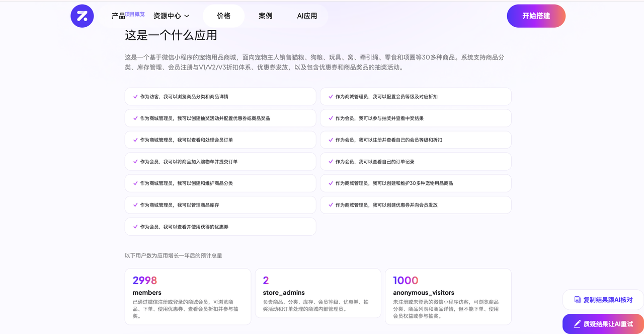Click the 以下用户数为应用增长一年后的预计总量 caption
This screenshot has width=644, height=334.
pyautogui.click(x=174, y=255)
